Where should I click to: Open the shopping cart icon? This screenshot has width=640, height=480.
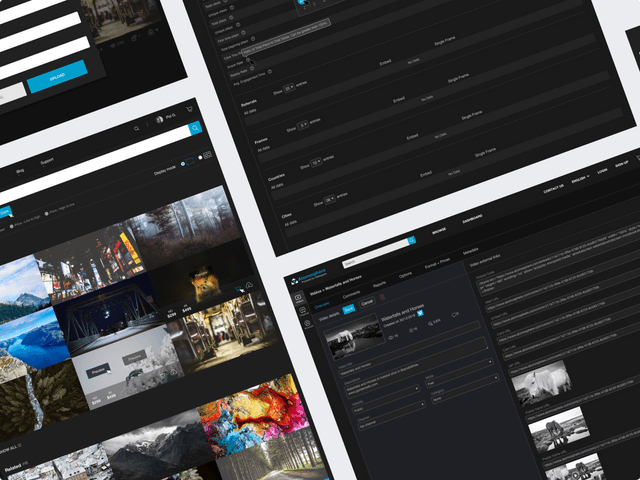[x=189, y=109]
